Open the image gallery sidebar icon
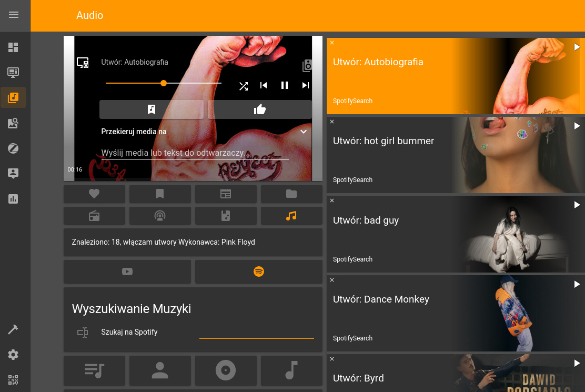The image size is (585, 392). (13, 123)
